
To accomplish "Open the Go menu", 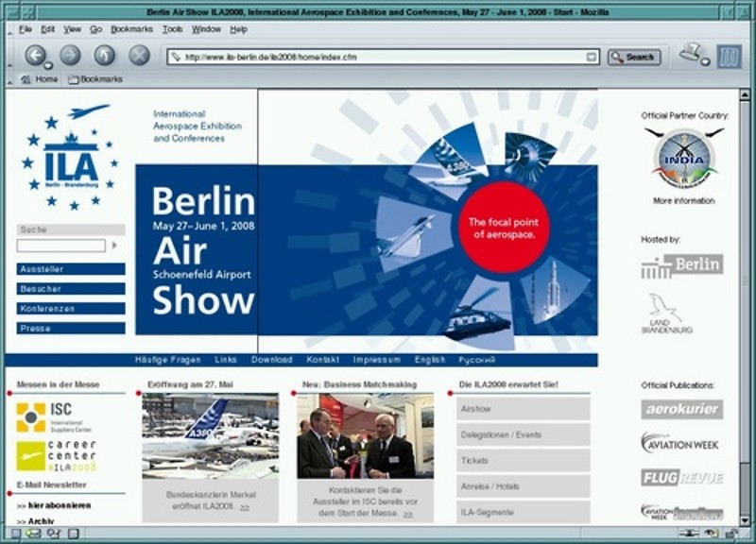I will pyautogui.click(x=96, y=30).
